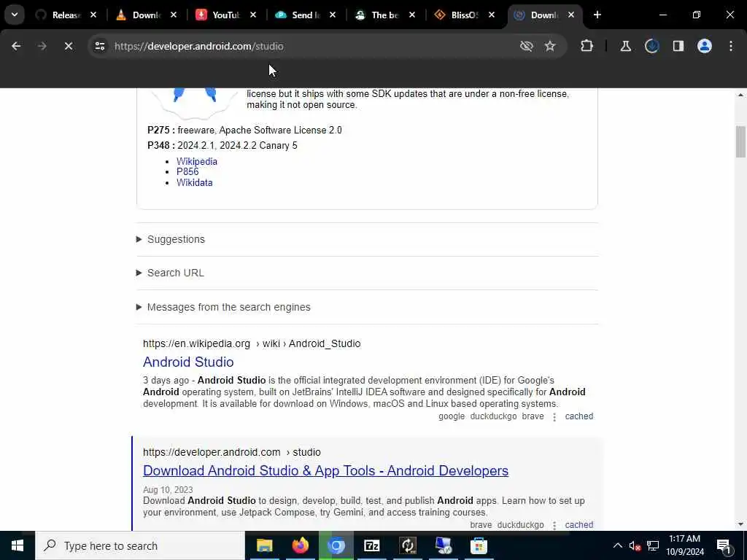Bookmark this page with the star icon
Screen dimensions: 747x560
click(x=550, y=46)
